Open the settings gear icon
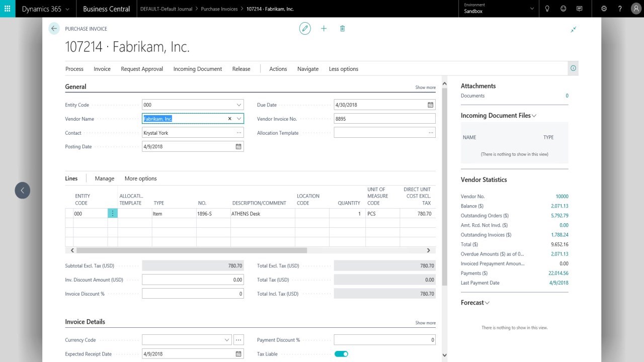 (604, 9)
